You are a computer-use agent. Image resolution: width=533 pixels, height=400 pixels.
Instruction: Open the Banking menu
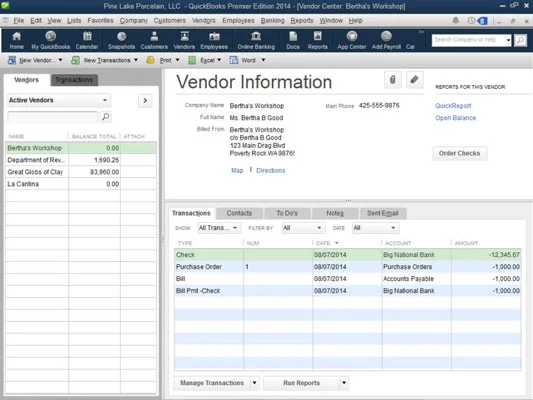(273, 20)
